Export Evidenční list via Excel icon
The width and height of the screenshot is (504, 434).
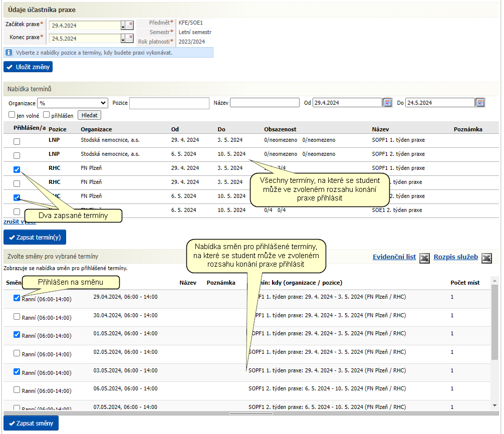[424, 258]
